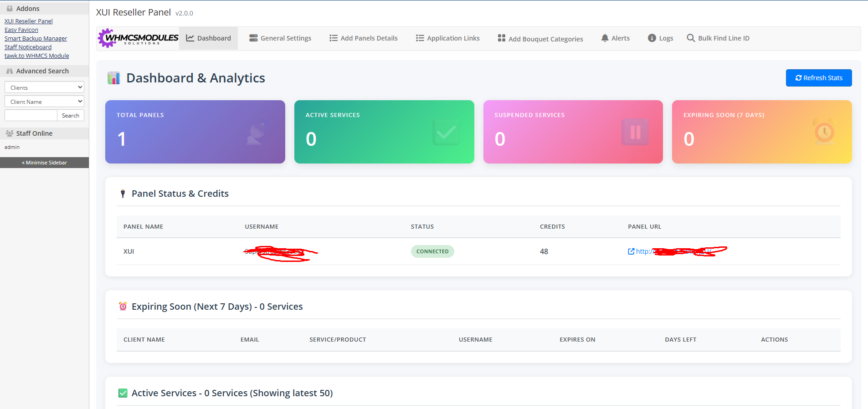Click the STATUS column header
Screen dimensions: 868x409
[422, 227]
